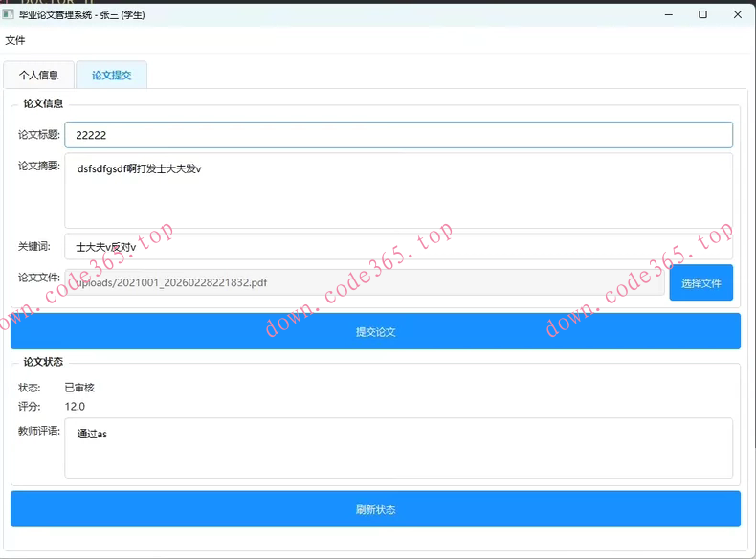Viewport: 756px width, 559px height.
Task: Click the 关键词 input field
Action: click(x=398, y=246)
